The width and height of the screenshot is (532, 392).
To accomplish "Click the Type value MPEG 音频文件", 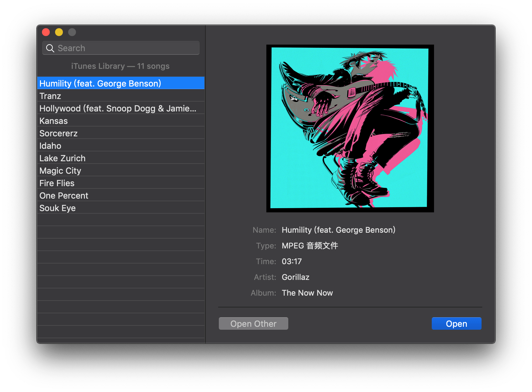I will pos(310,246).
